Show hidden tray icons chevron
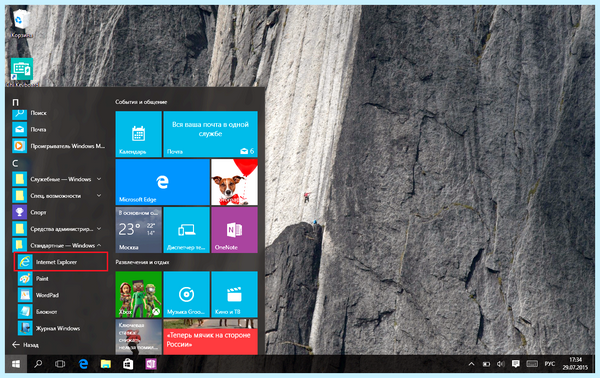Viewport: 600px width, 378px height. (471, 364)
